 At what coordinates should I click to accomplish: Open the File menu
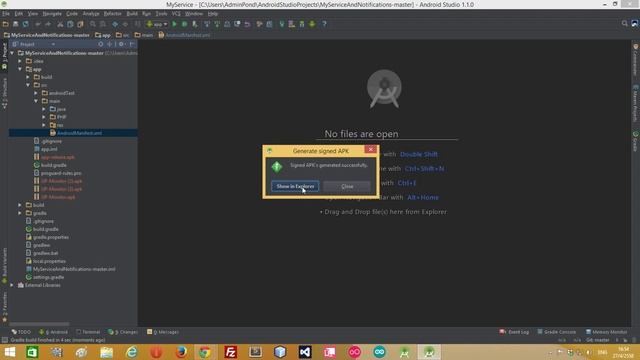6,13
